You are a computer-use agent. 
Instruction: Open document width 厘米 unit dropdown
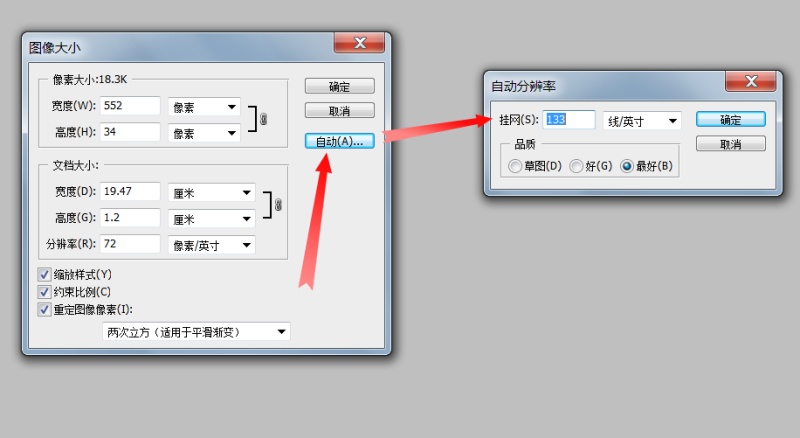pos(212,192)
